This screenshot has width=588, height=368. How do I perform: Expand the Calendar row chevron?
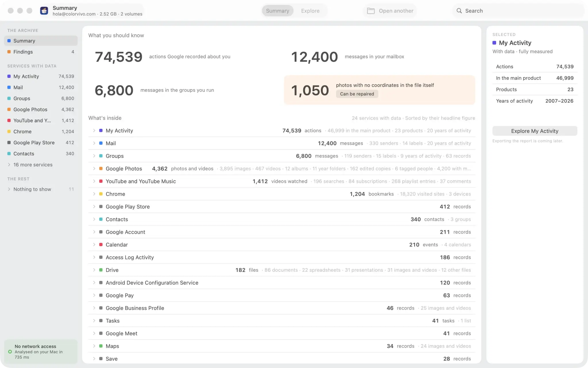[x=94, y=244]
